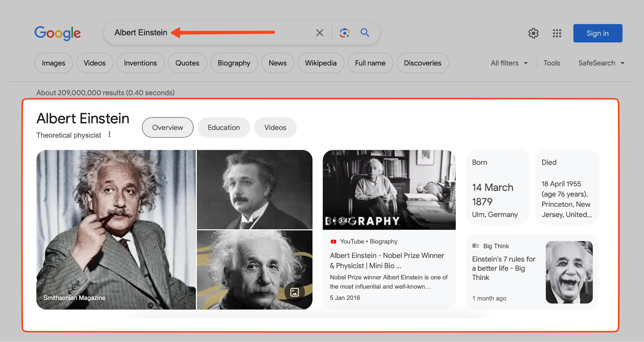This screenshot has width=644, height=342.
Task: Go to Google homepage via logo
Action: coord(58,33)
